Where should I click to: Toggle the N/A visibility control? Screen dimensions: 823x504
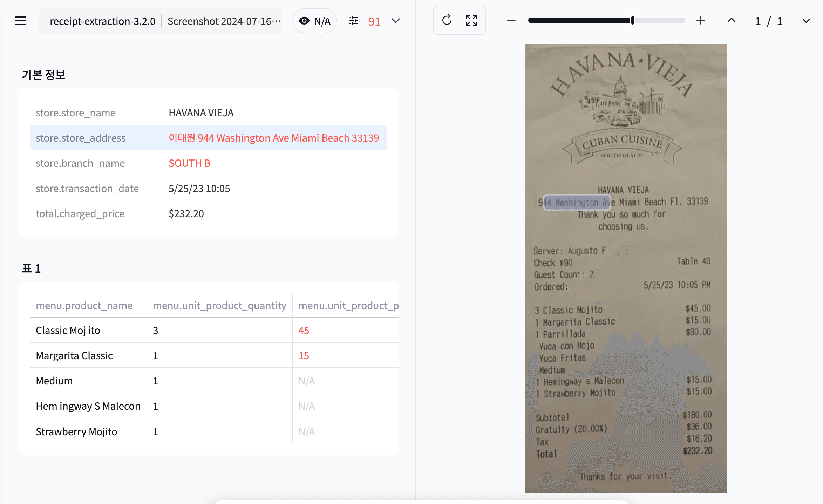[314, 20]
